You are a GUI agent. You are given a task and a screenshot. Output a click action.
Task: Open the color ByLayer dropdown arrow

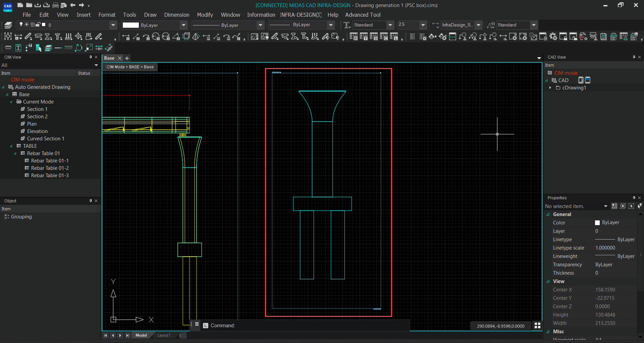(183, 25)
